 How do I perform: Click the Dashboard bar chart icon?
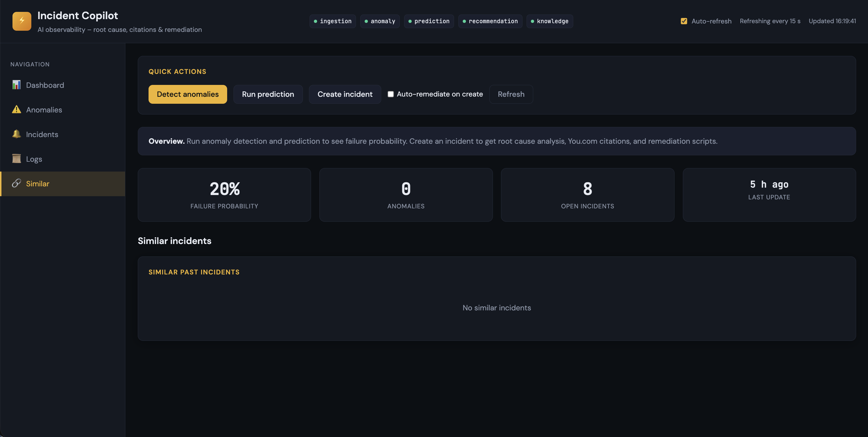pos(16,85)
